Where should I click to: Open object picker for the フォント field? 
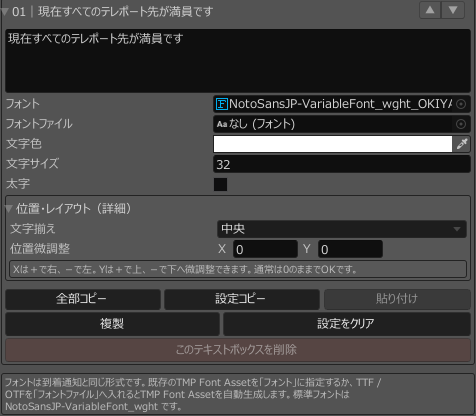pos(461,104)
